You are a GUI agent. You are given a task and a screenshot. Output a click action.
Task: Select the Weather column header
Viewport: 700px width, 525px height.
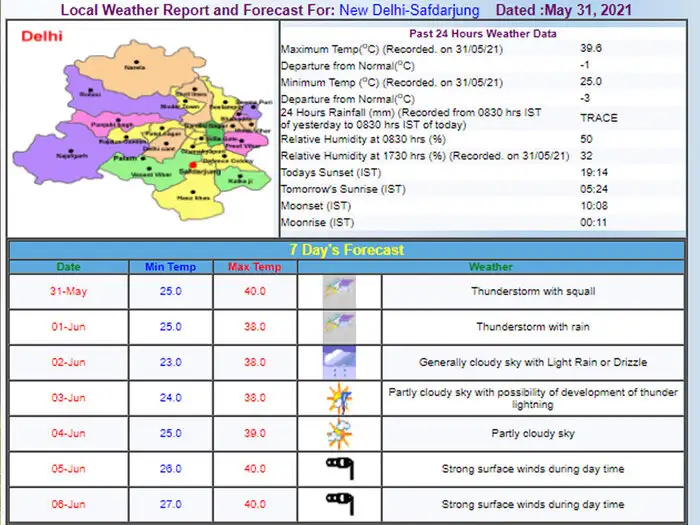click(491, 267)
